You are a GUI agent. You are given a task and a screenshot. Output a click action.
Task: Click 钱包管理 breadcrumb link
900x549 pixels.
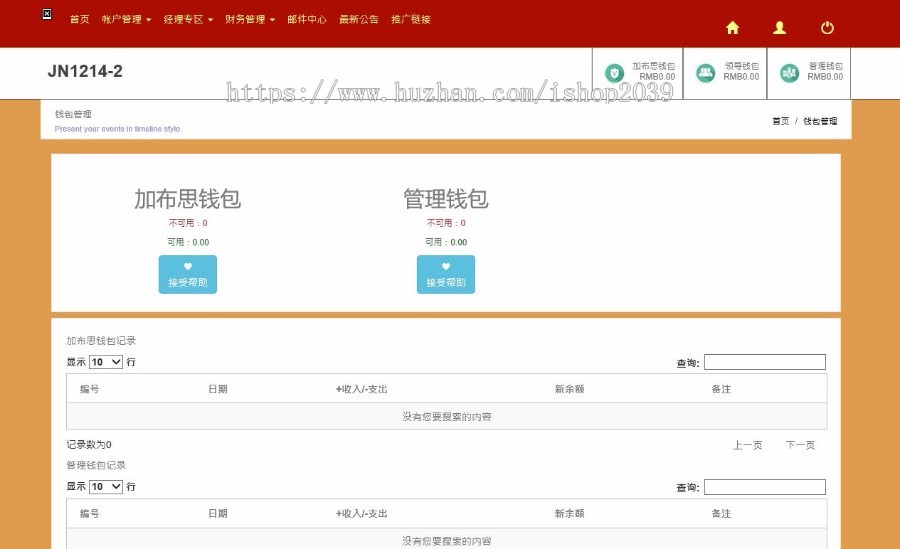point(820,121)
